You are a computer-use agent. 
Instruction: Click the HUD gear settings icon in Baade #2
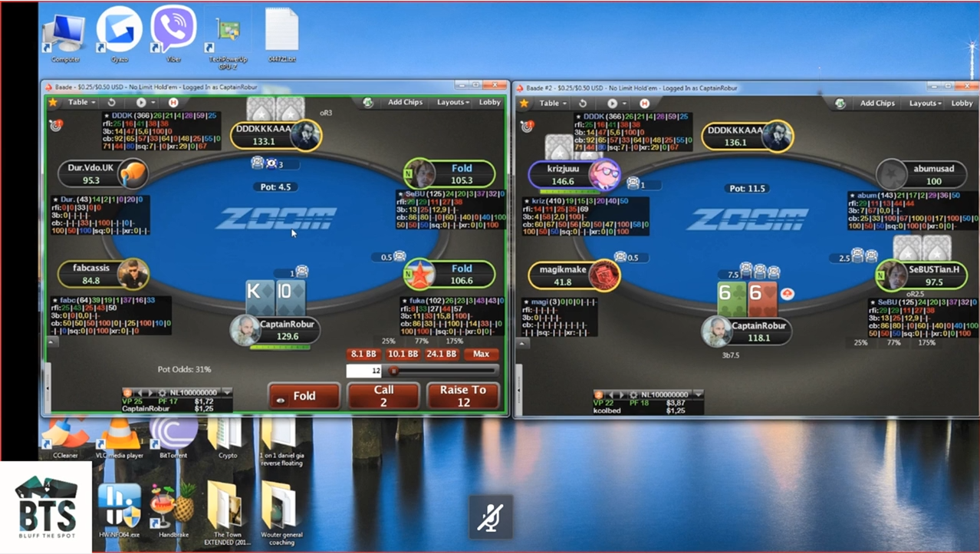633,394
